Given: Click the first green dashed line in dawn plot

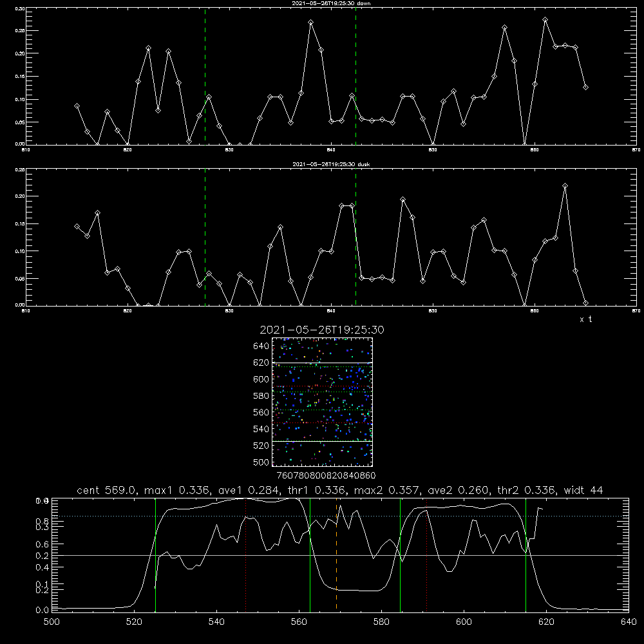Looking at the screenshot, I should tap(205, 76).
